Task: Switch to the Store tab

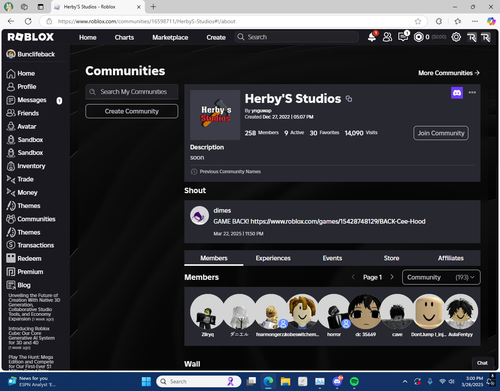Action: pyautogui.click(x=391, y=258)
